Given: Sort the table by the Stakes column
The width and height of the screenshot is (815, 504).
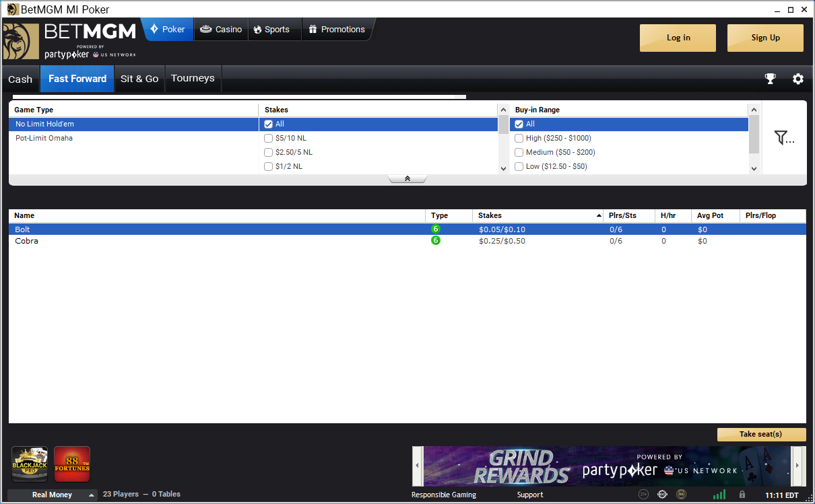Looking at the screenshot, I should pyautogui.click(x=537, y=215).
